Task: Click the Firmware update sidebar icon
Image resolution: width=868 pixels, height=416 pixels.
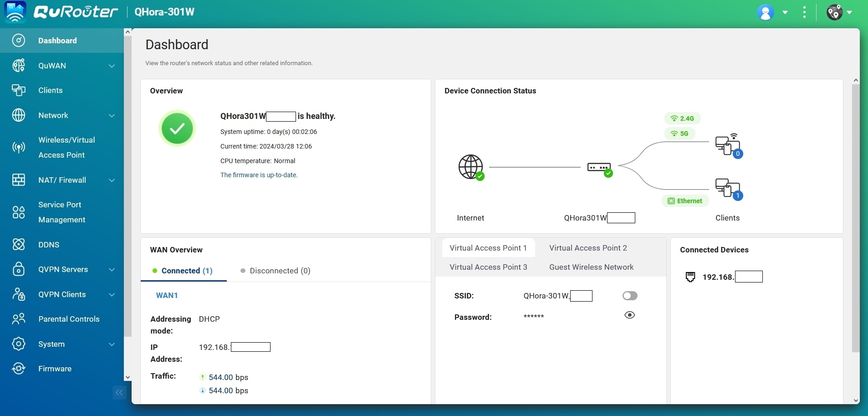Action: (x=19, y=369)
